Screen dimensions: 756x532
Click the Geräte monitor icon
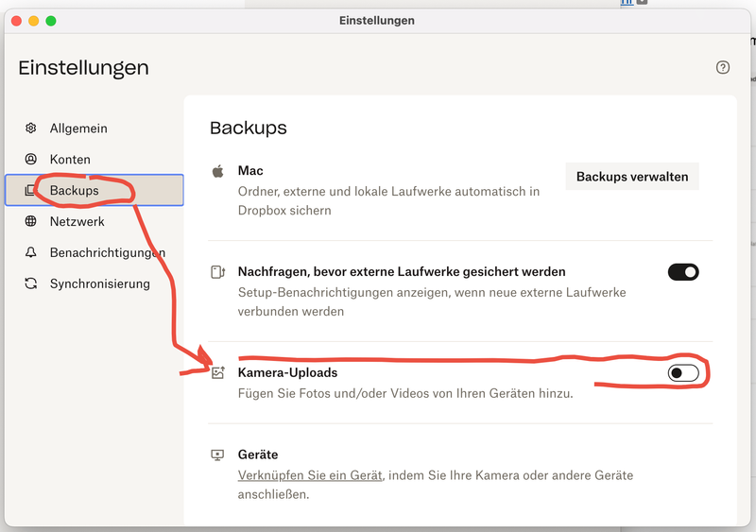218,455
